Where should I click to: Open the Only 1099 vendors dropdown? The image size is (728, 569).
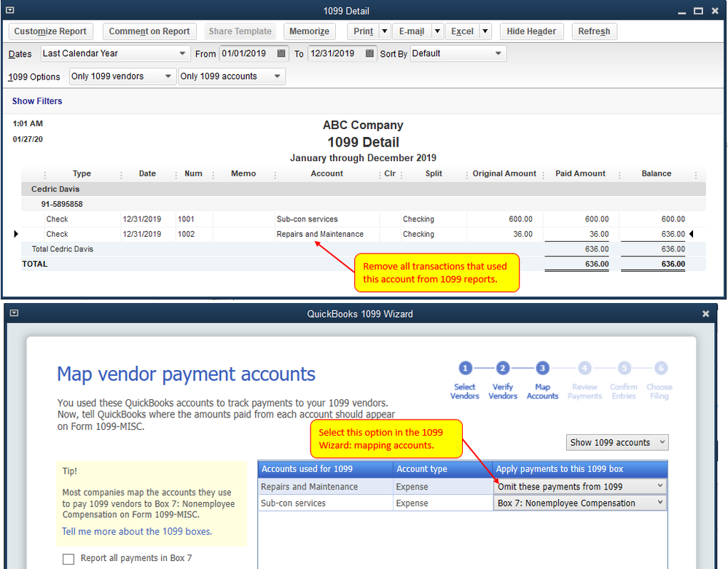click(122, 76)
